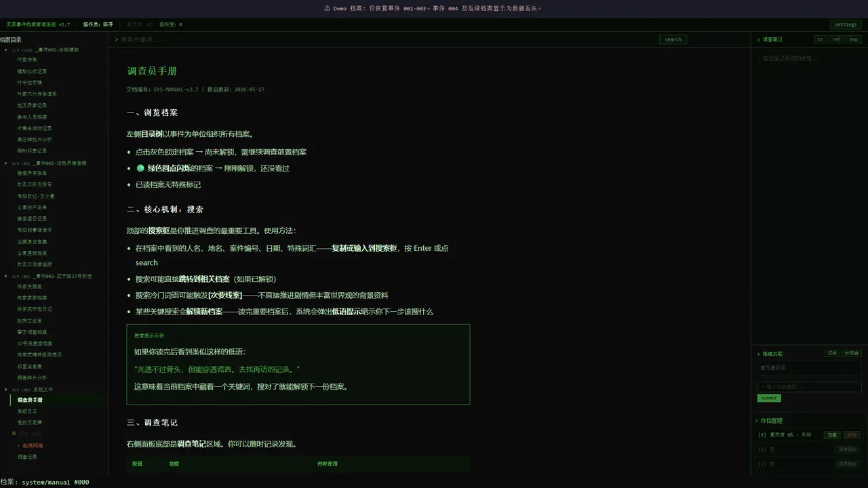Image resolution: width=868 pixels, height=488 pixels.
Task: Click the green flashing dot icon
Action: pos(140,168)
